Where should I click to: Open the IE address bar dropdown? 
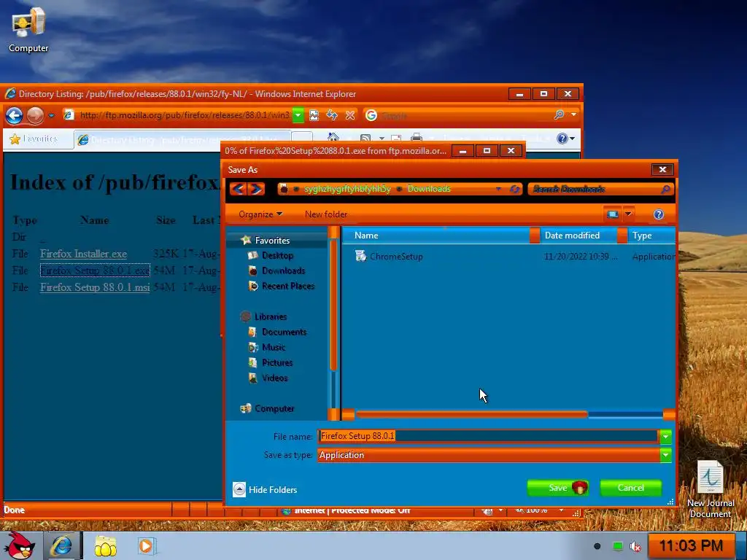[298, 115]
